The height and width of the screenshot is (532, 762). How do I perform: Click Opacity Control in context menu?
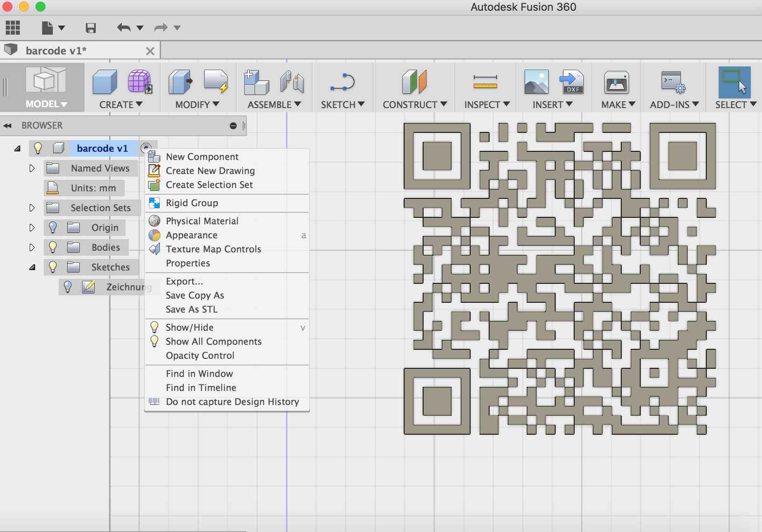pyautogui.click(x=200, y=355)
